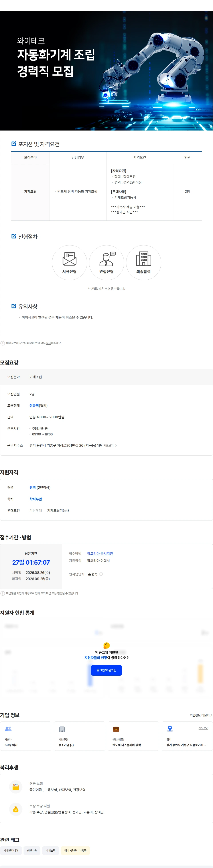This screenshot has width=213, height=868.
Task: Click the edit icon beside 유의사항
Action: [14, 306]
